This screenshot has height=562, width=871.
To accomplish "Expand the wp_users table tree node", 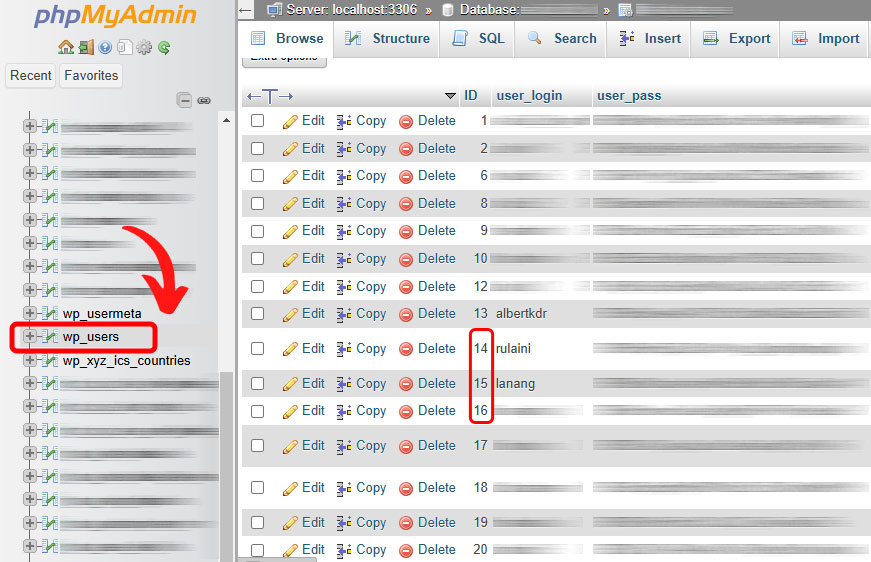I will click(x=30, y=337).
